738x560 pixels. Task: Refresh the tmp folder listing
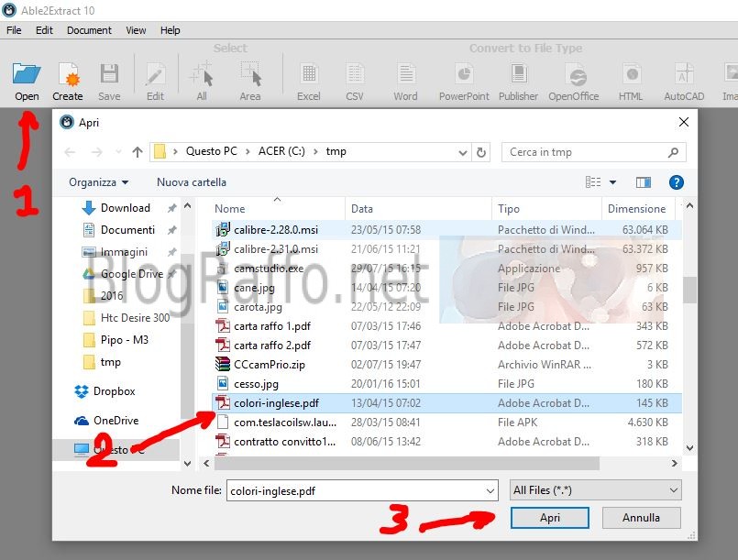[x=481, y=152]
